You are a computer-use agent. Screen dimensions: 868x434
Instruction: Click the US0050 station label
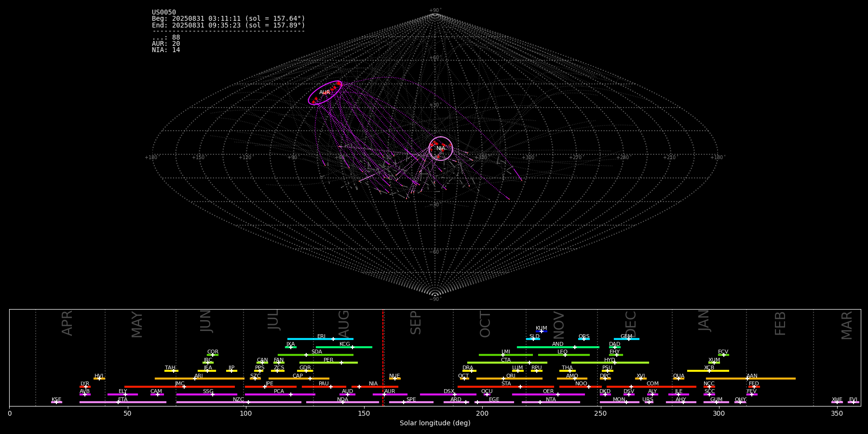point(164,13)
